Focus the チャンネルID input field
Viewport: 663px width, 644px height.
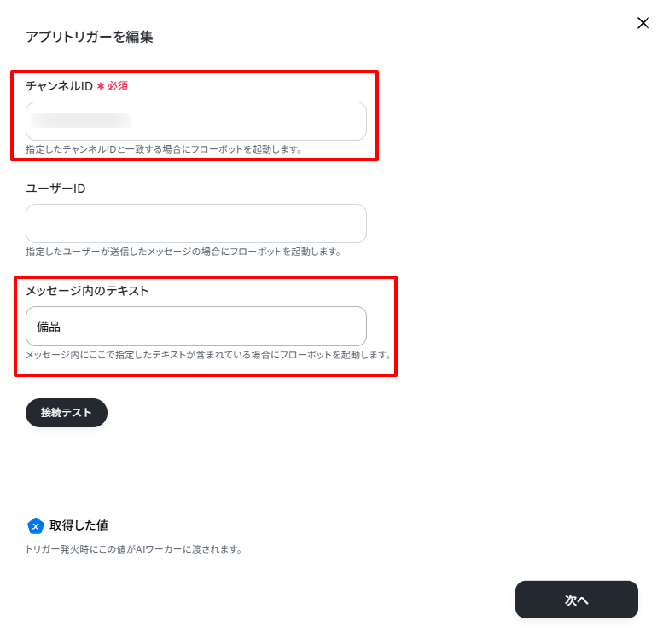click(196, 121)
